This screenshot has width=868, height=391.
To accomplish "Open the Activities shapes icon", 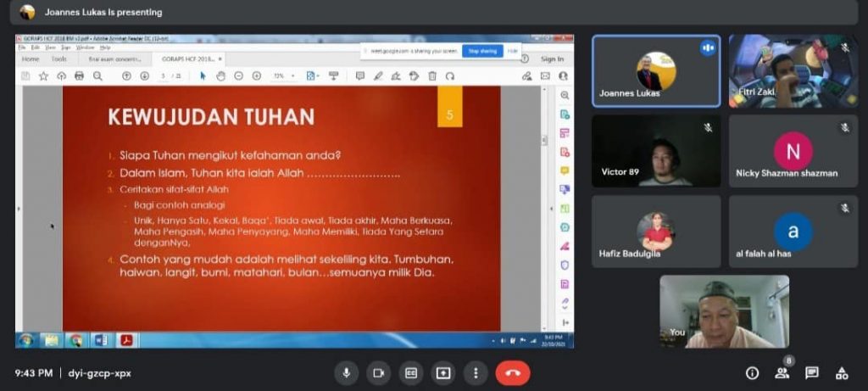I will (x=842, y=373).
